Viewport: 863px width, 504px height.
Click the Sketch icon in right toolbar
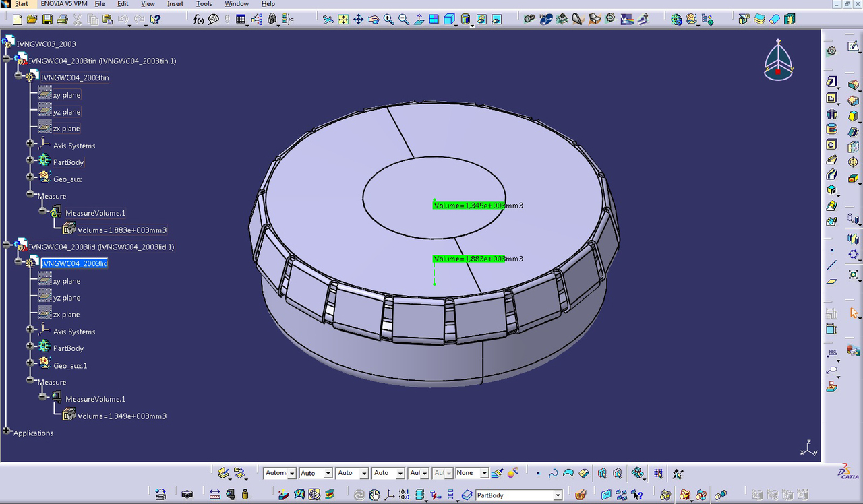tap(853, 47)
